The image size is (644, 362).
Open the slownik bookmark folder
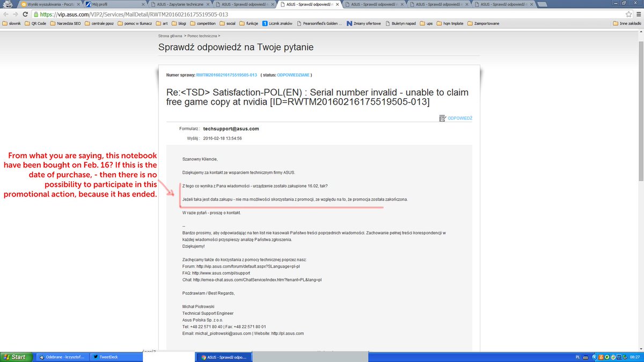coord(12,24)
